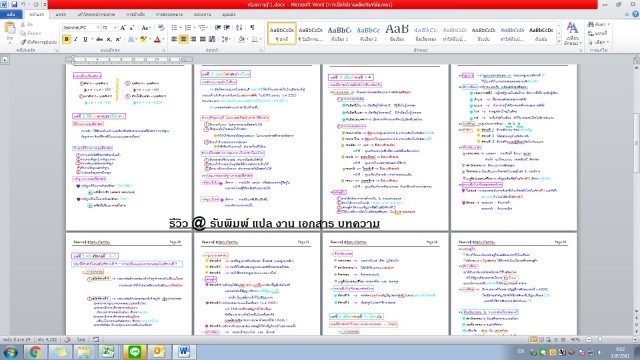This screenshot has height=360, width=640.
Task: Open LINE app from the taskbar
Action: 134,351
